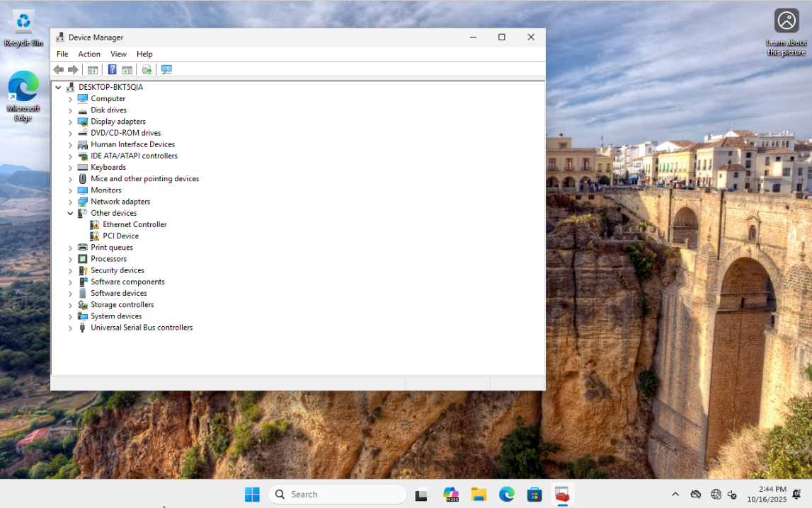Image resolution: width=812 pixels, height=508 pixels.
Task: Click the Print queues printer icon
Action: [x=82, y=247]
